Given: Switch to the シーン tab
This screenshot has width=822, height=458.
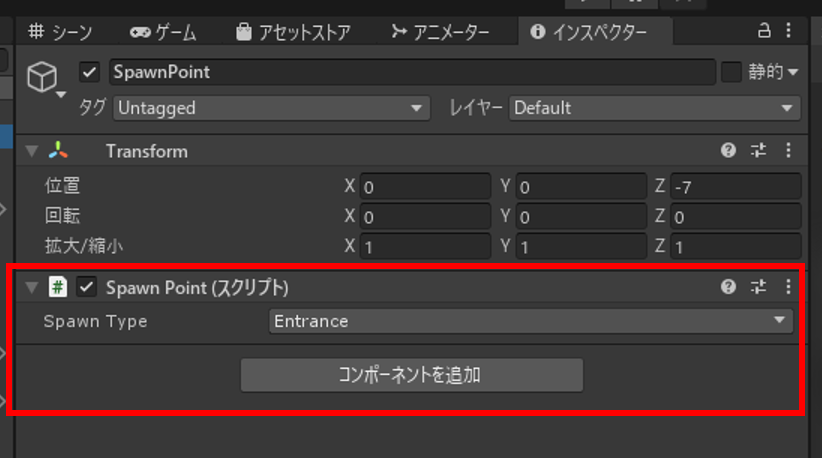Looking at the screenshot, I should 60,32.
